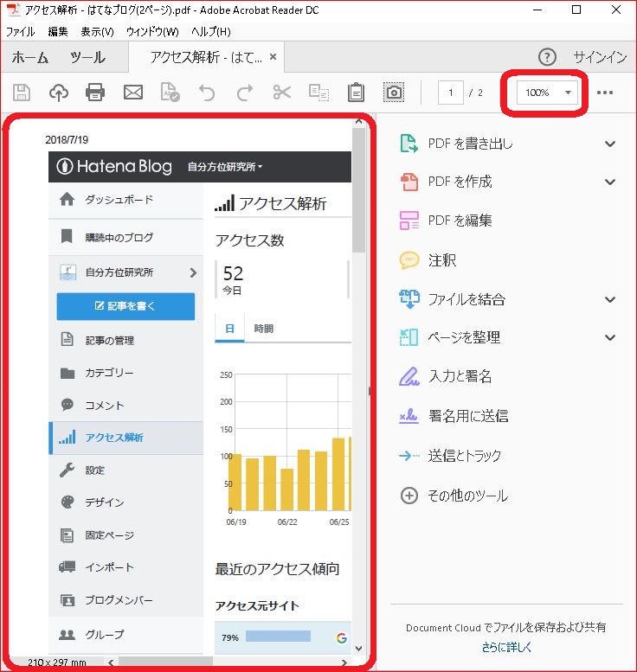Click the vertical scrollbar up arrow

click(x=358, y=122)
